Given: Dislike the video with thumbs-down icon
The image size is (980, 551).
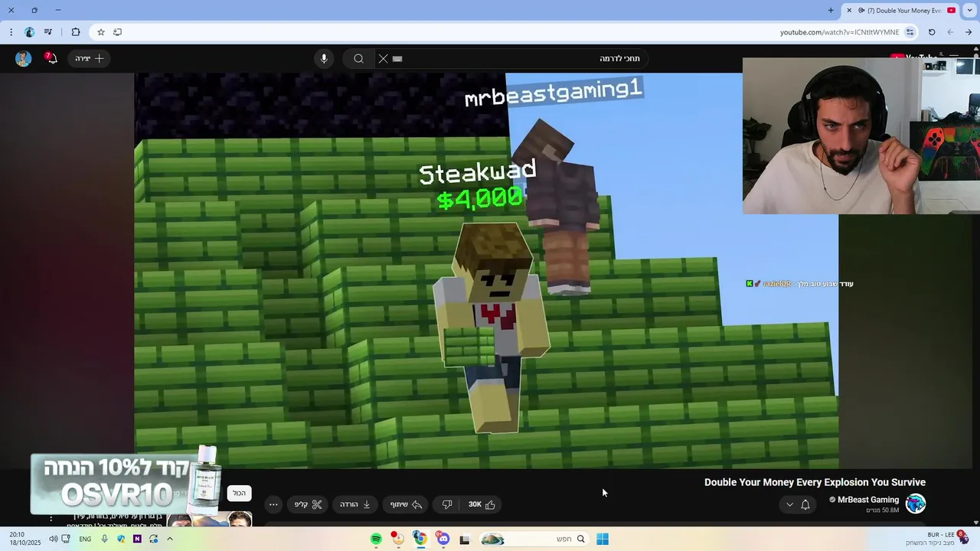Looking at the screenshot, I should 447,504.
